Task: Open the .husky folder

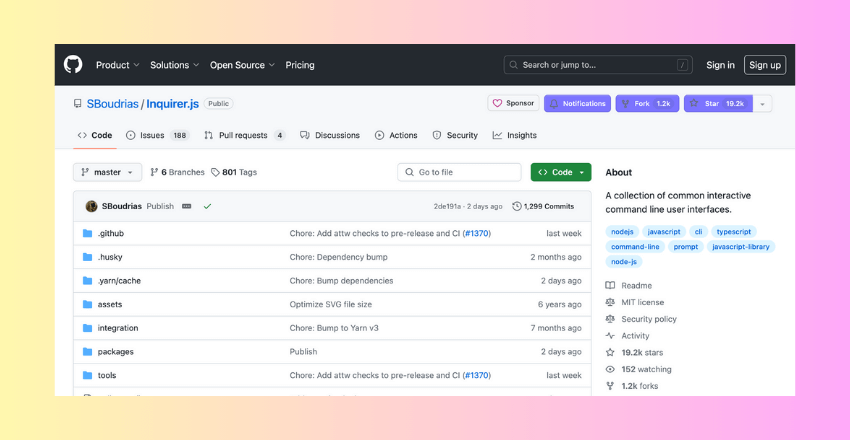Action: click(110, 257)
